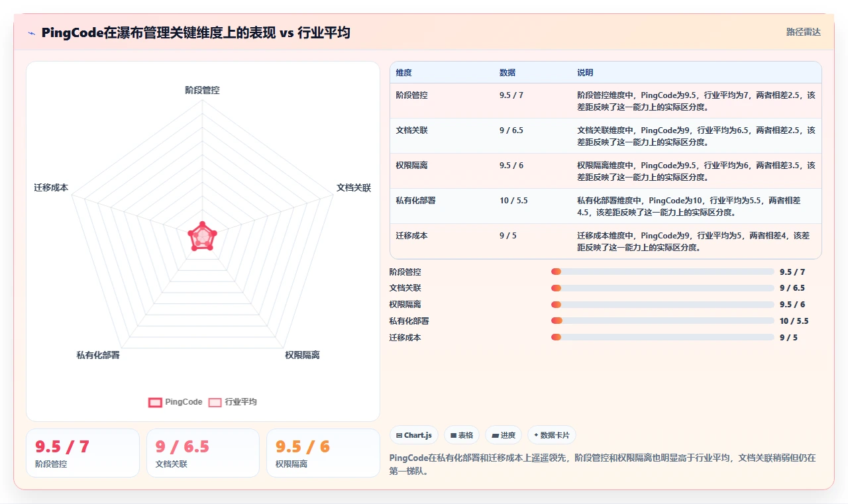Click the 行业平均 pink legend swatch
848x504 pixels.
215,402
